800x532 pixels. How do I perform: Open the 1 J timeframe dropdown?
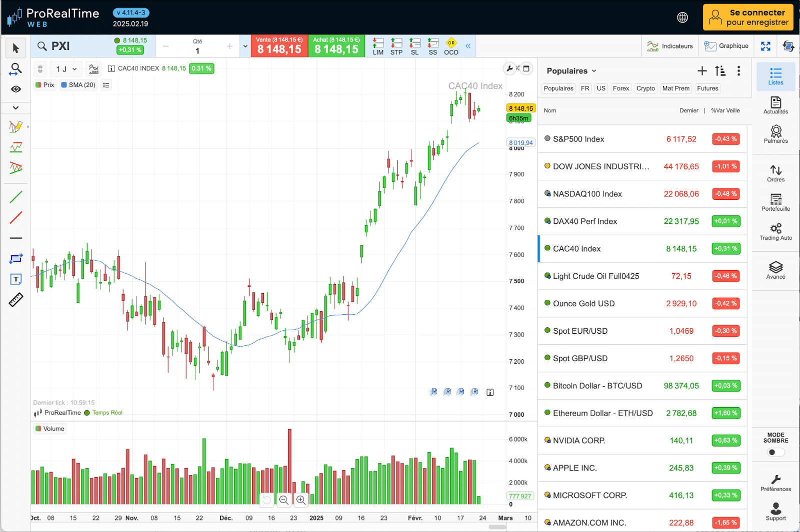pos(66,69)
